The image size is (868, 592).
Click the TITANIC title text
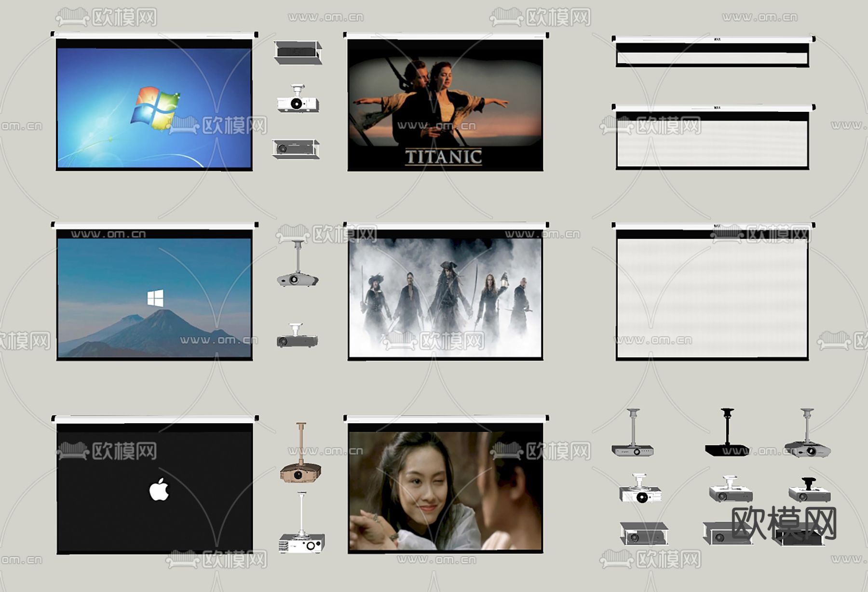[x=444, y=157]
